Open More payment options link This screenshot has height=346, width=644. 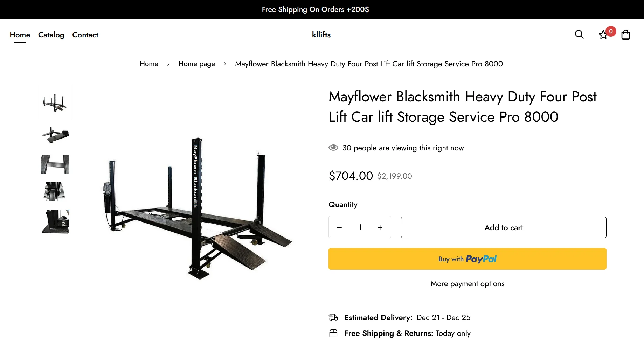point(467,284)
